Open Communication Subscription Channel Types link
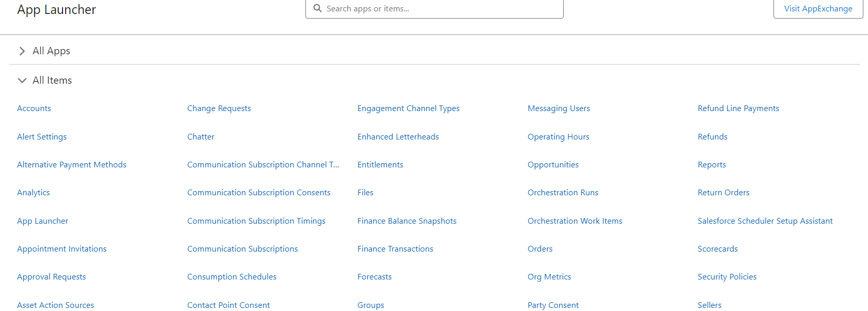This screenshot has width=868, height=311. click(x=263, y=165)
